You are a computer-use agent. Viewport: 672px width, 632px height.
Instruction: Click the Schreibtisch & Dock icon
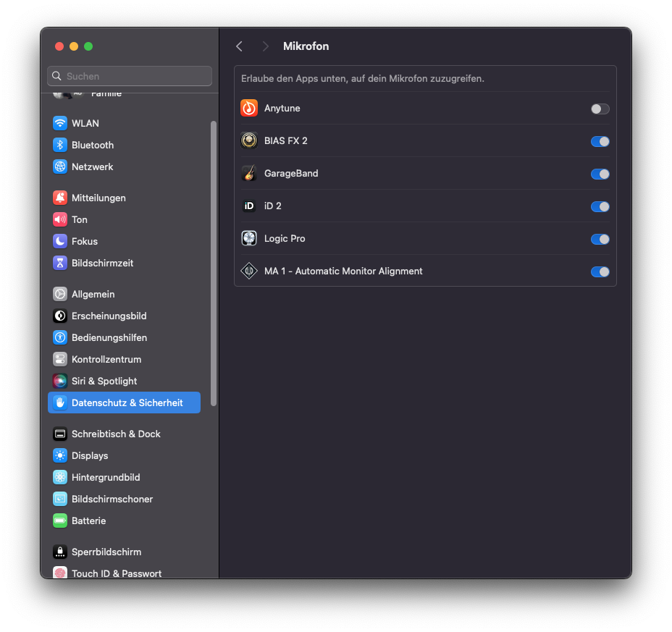(60, 434)
